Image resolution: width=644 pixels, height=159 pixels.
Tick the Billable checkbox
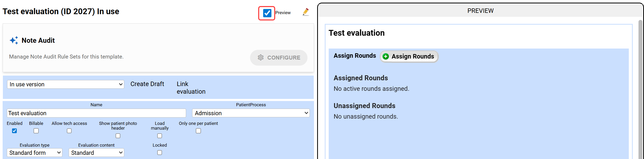[x=36, y=131]
